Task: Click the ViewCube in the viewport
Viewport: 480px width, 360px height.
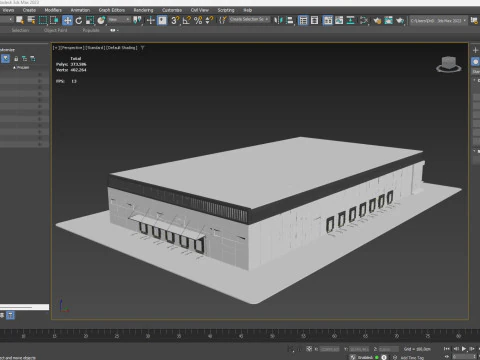Action: (449, 64)
